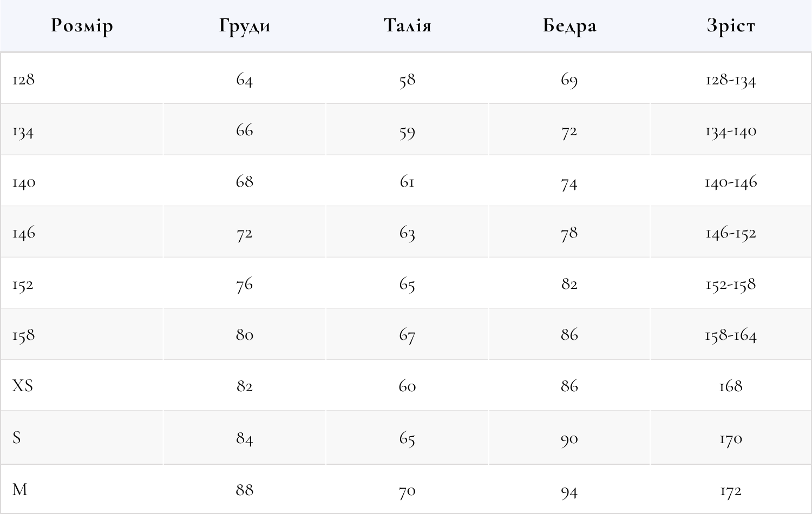The image size is (812, 514).
Task: Select the size 128 row label
Action: click(x=23, y=80)
